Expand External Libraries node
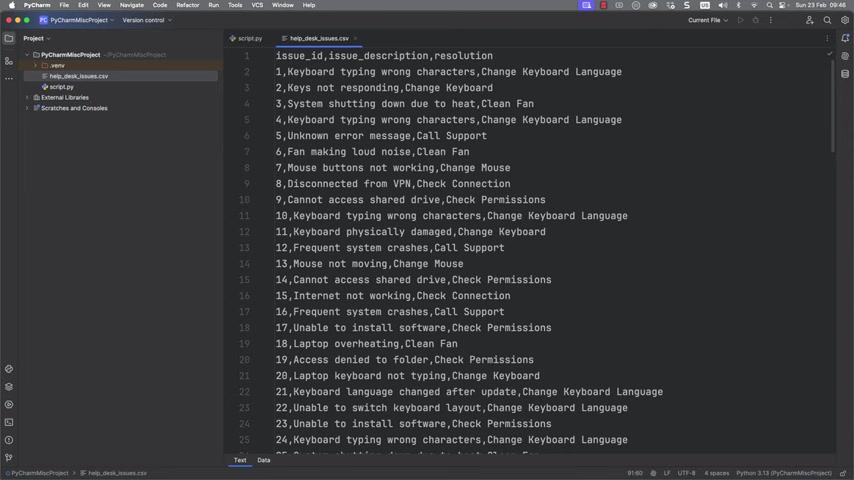This screenshot has height=480, width=854. (27, 97)
